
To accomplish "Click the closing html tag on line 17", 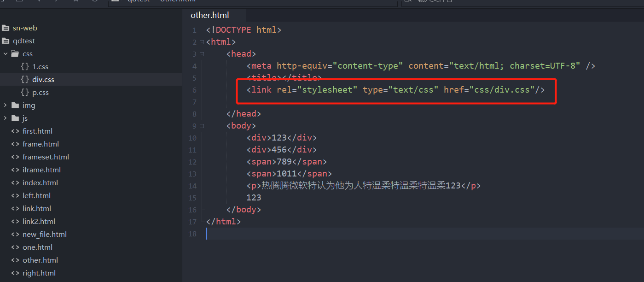I will [x=224, y=222].
